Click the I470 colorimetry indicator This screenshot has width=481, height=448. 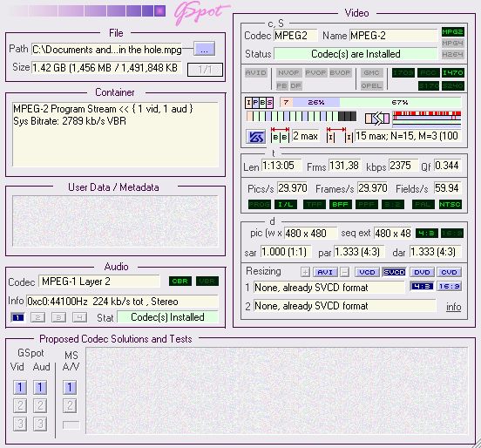[x=453, y=72]
